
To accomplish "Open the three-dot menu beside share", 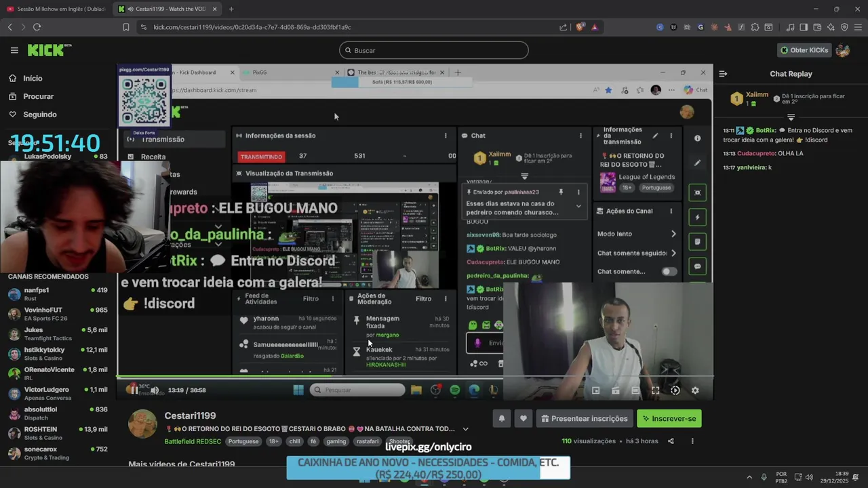I will (692, 441).
